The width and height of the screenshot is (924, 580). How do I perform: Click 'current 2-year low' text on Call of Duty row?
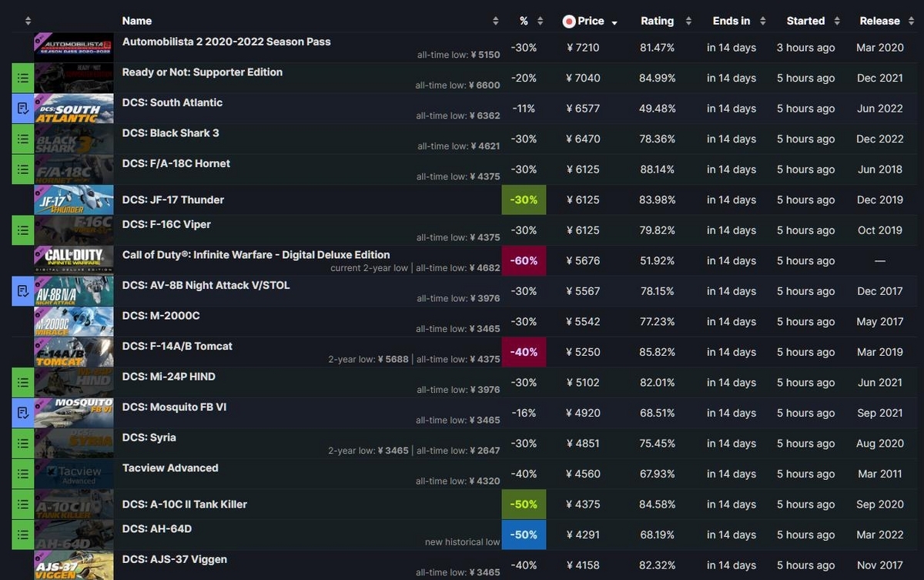tap(369, 268)
